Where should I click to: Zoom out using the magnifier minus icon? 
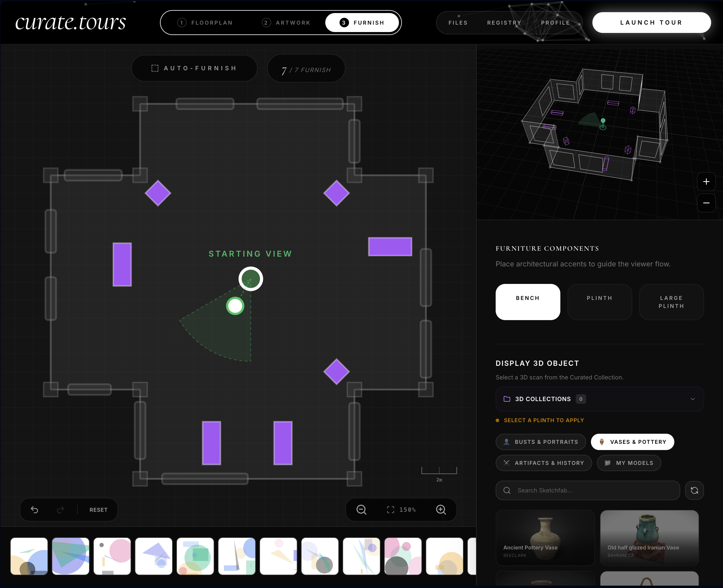361,510
